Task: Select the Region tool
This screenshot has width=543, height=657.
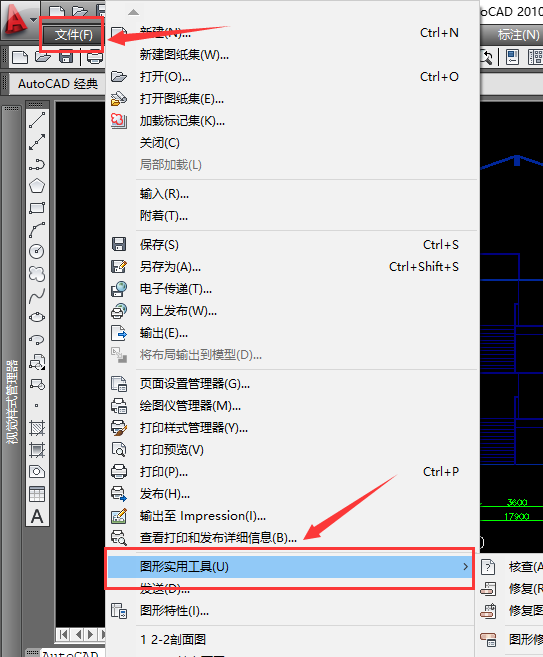Action: (37, 472)
